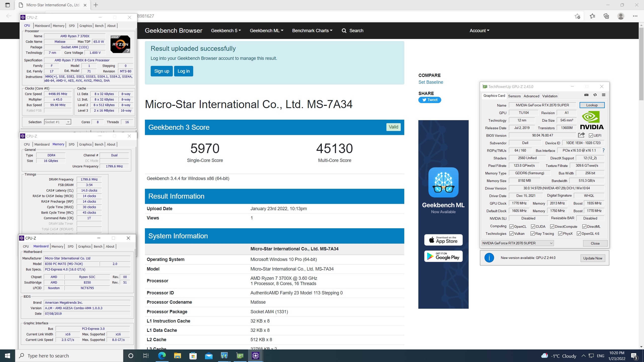Click the blue info icon beside the GPU-Z update notice

pos(489,258)
